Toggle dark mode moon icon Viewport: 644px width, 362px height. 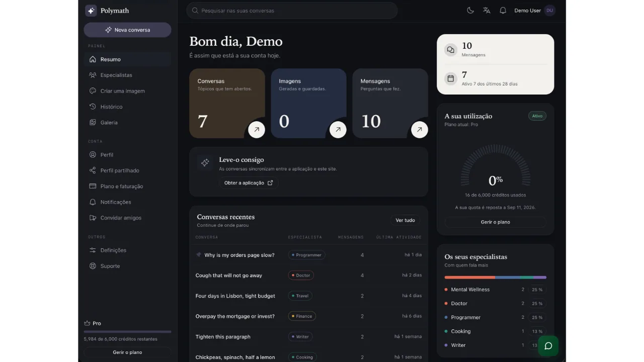(470, 11)
